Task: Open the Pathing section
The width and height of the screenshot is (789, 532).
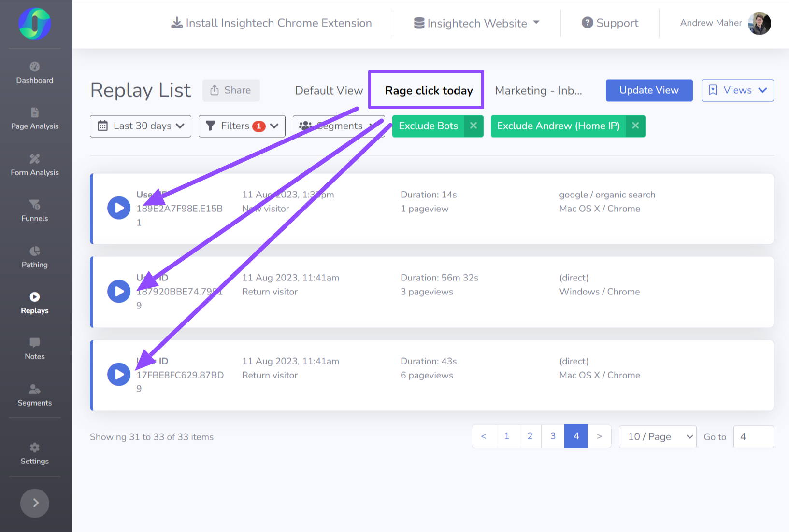Action: (35, 257)
